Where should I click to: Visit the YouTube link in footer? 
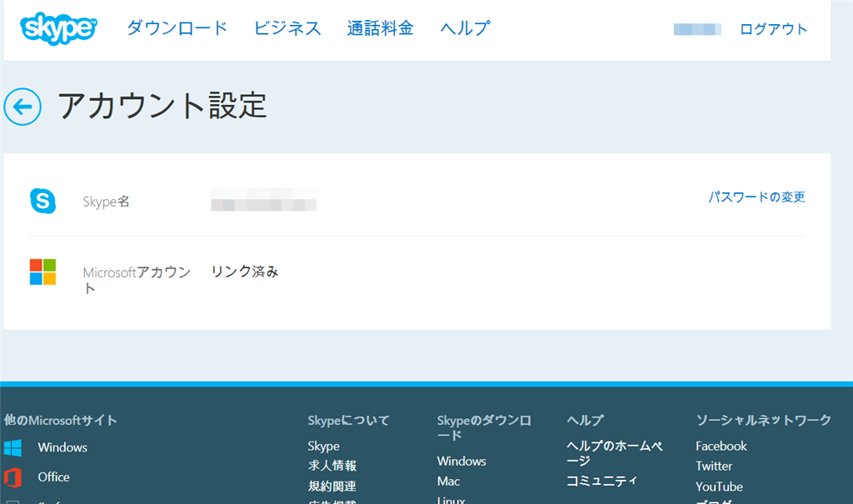point(719,487)
